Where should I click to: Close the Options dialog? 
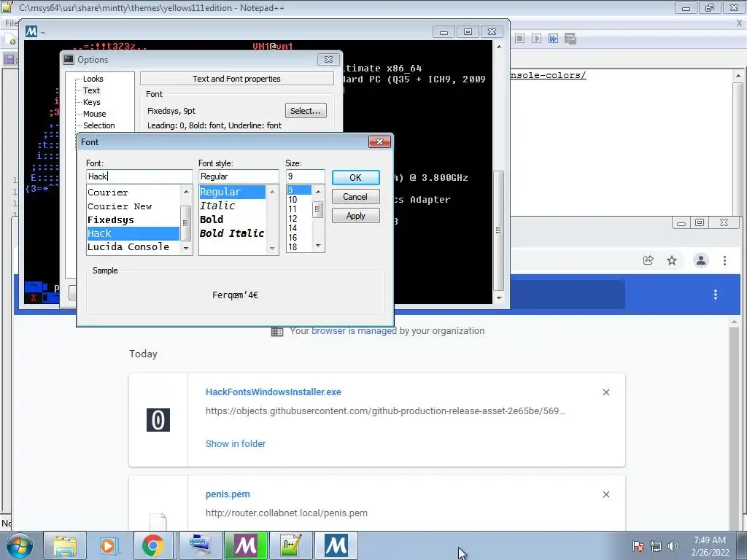tap(328, 59)
